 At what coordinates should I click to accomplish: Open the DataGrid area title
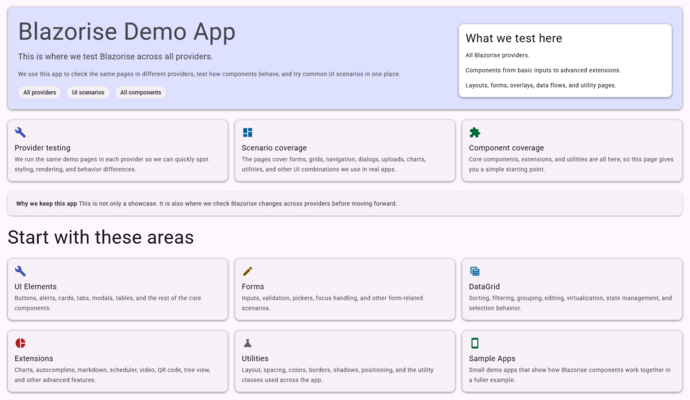[484, 286]
